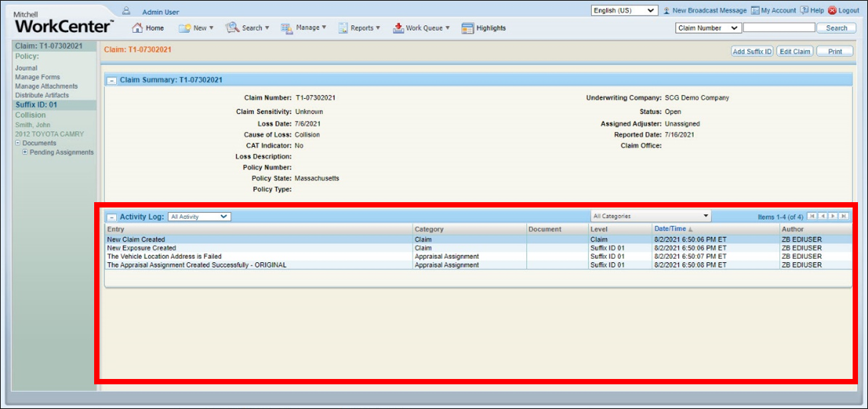
Task: Select 'The Vehicle Location Address is Failed' entry
Action: (478, 256)
